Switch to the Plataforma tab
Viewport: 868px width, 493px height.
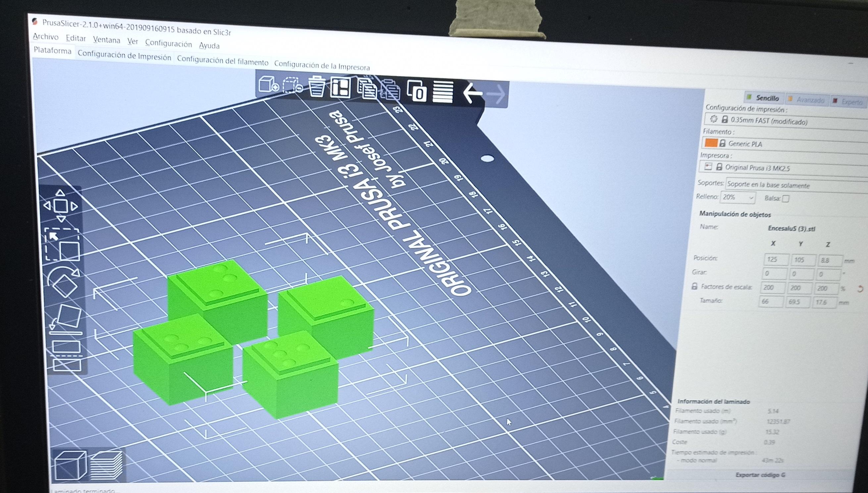[53, 51]
